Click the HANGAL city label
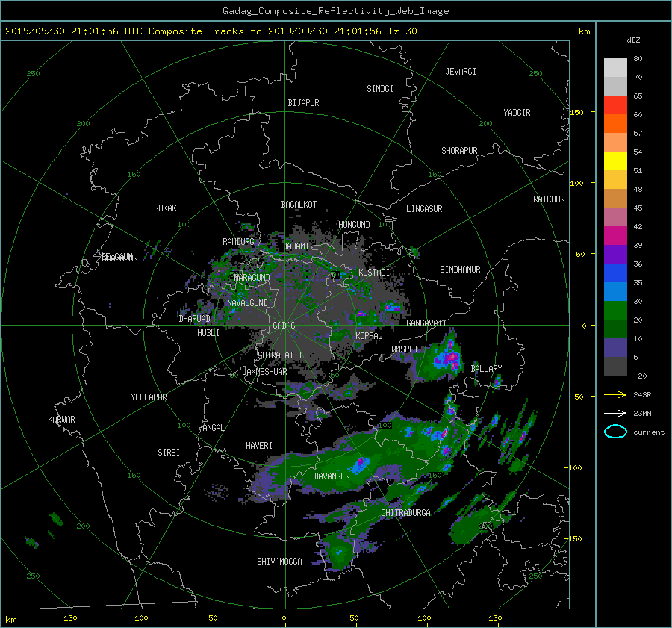 point(211,428)
